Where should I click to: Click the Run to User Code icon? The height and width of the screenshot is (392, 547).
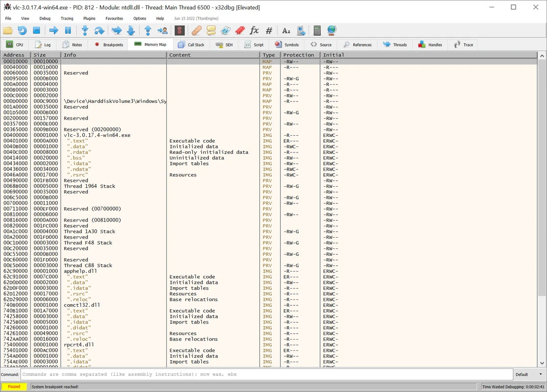[x=163, y=30]
